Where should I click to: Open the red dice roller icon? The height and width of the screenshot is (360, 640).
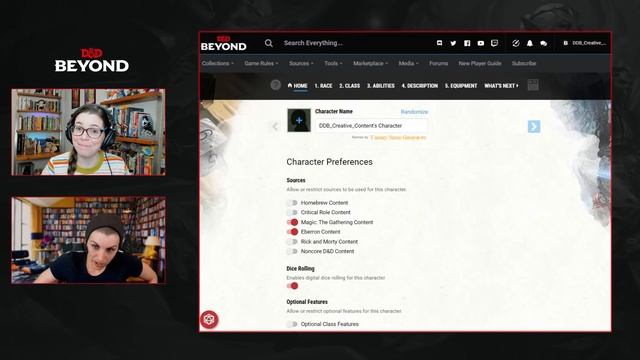209,320
